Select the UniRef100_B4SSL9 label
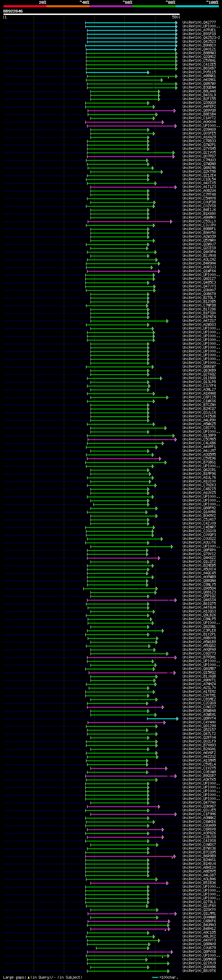The image size is (222, 980). coord(199,95)
